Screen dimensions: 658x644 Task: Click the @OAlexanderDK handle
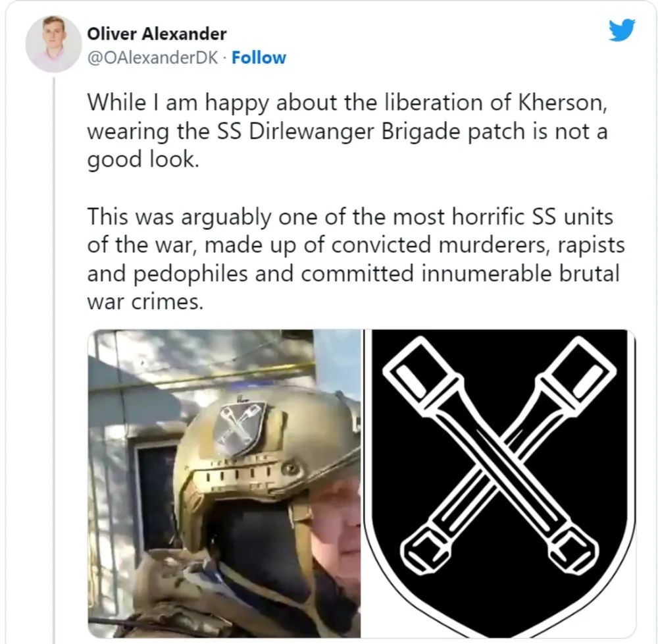coord(153,58)
